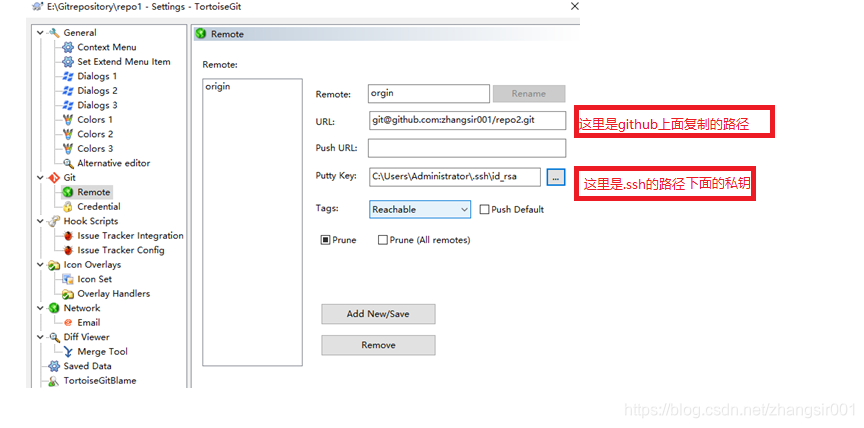Click the Overlay Handlers icon
The width and height of the screenshot is (864, 428).
(68, 294)
